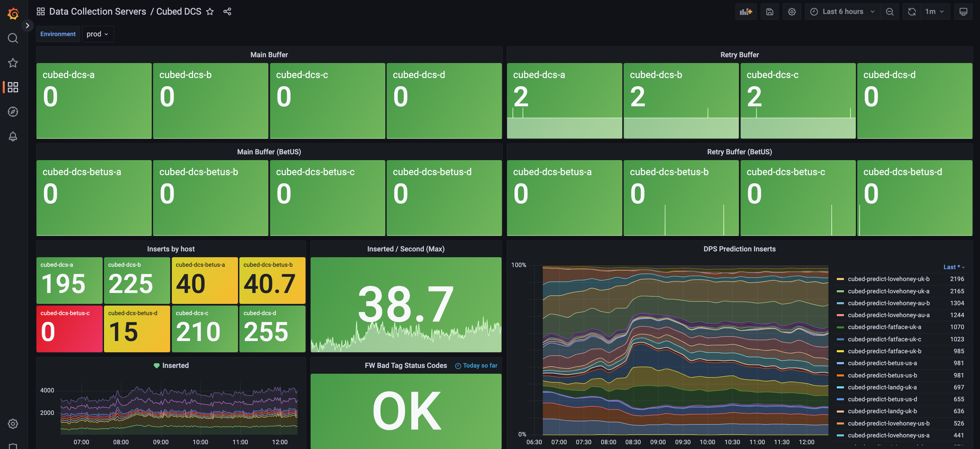Click the Inserted panel heart alert icon
The width and height of the screenshot is (980, 449).
pos(157,365)
